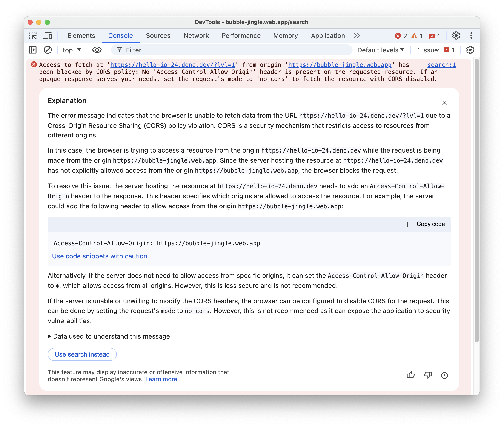Viewport: 504px width, 427px height.
Task: Click the dismiss explanation close button
Action: click(444, 102)
